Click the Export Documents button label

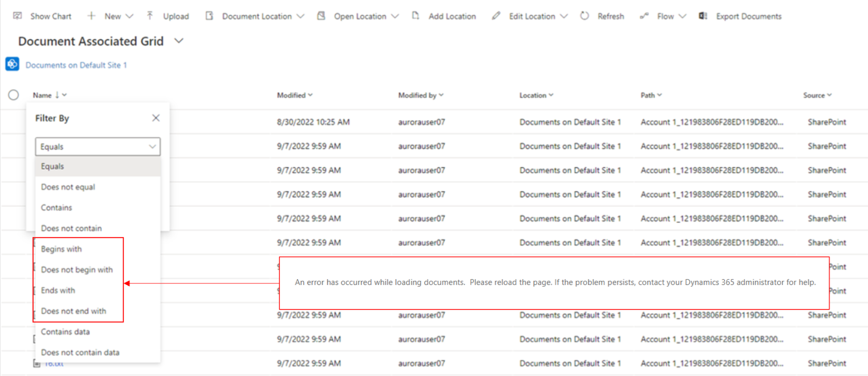749,16
